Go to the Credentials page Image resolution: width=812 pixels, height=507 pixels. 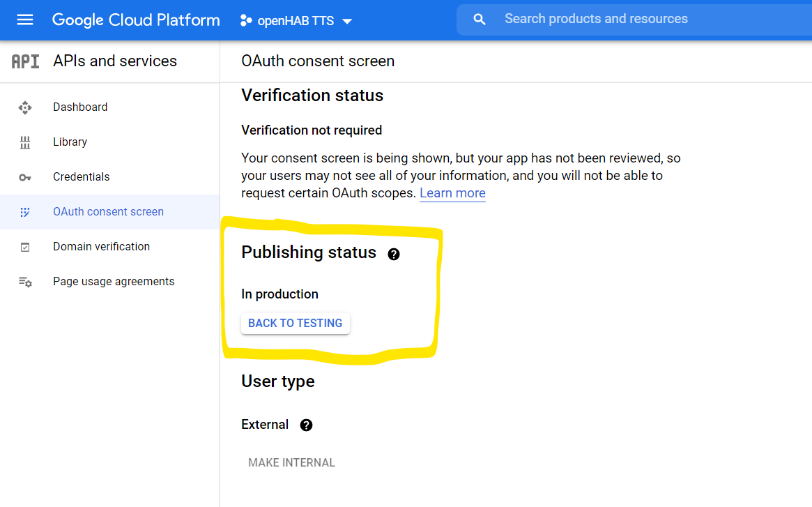click(x=81, y=177)
